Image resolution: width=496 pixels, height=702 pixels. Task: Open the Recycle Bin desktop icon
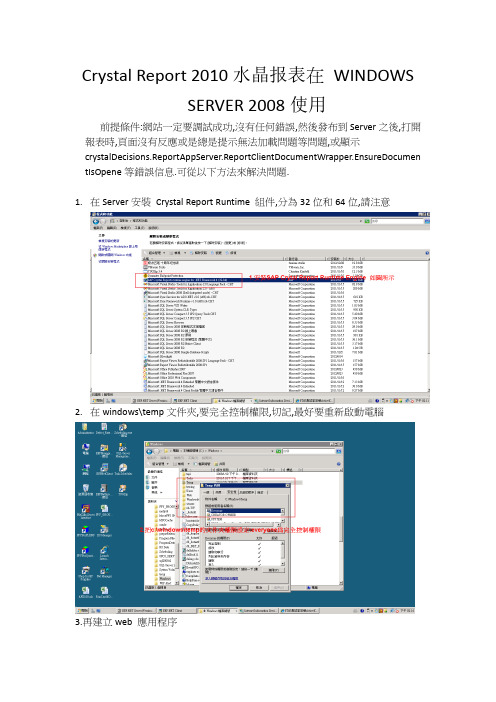86,488
